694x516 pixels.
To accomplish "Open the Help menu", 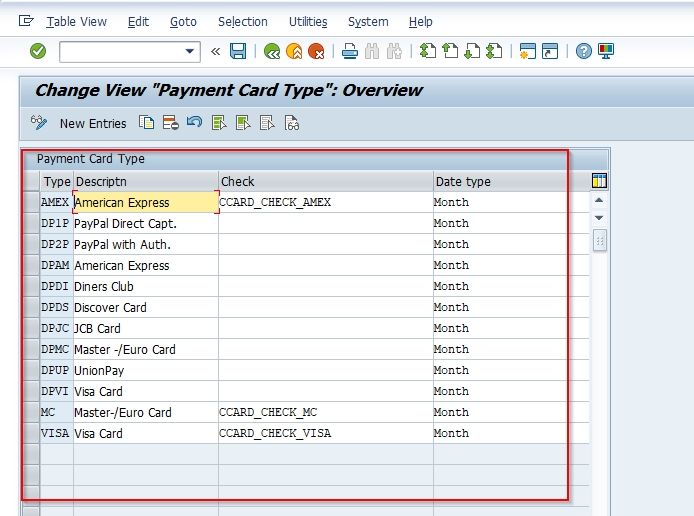I will (x=420, y=22).
